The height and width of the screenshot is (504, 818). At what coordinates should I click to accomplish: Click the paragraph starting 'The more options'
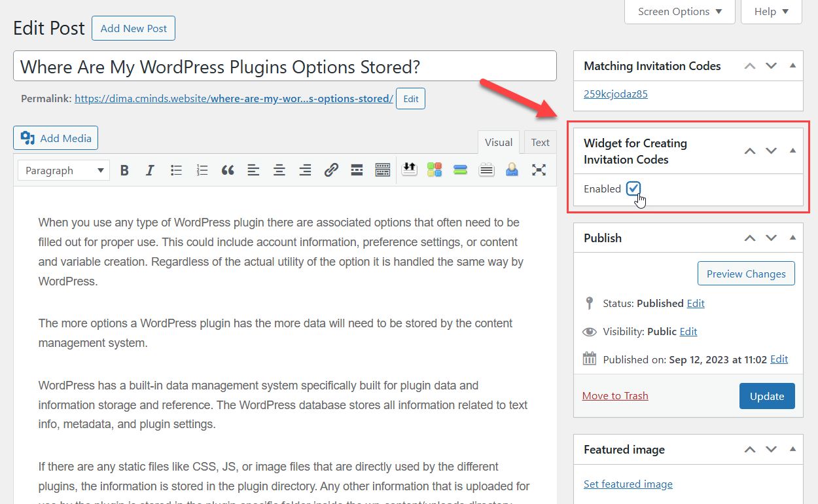(276, 333)
